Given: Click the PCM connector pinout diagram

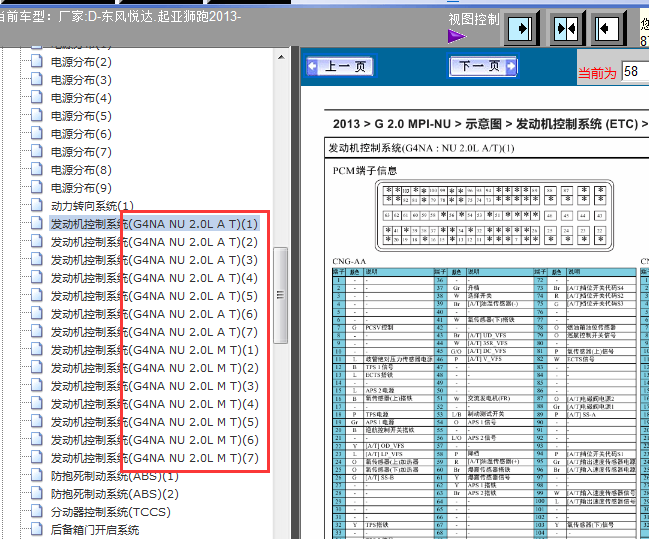Looking at the screenshot, I should coord(494,215).
